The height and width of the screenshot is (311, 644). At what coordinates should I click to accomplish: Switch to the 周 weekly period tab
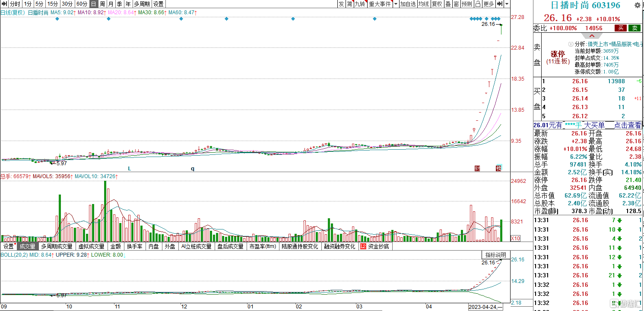pos(102,4)
